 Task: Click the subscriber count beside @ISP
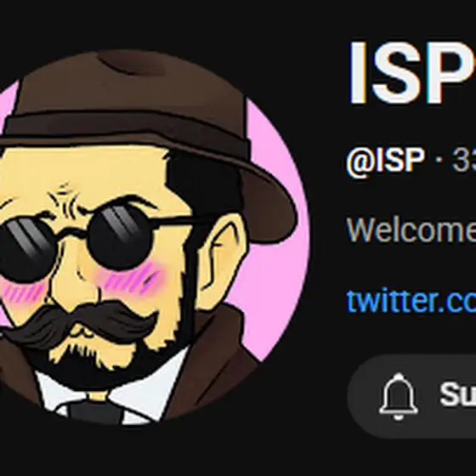coord(464,160)
